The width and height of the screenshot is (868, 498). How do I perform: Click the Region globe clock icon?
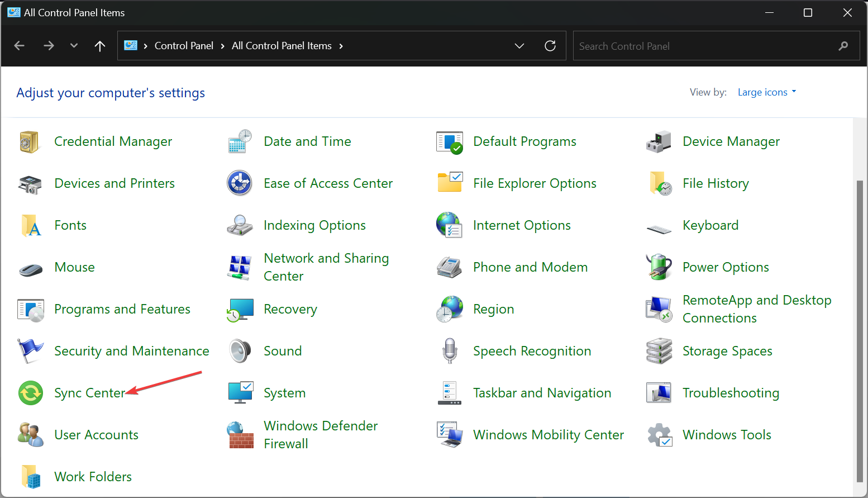point(450,309)
